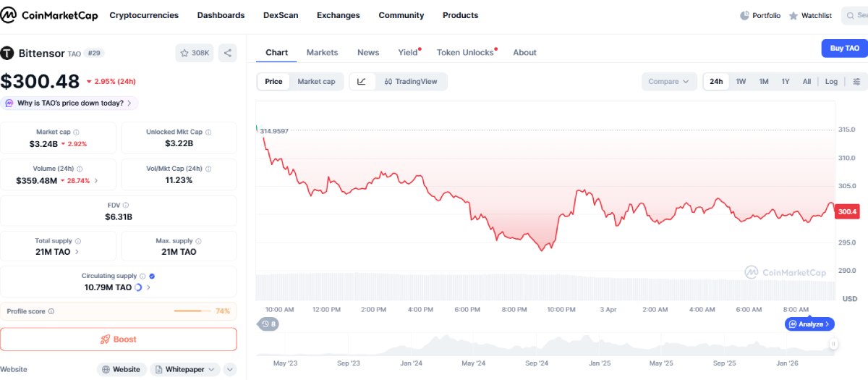Toggle Log scale on chart
Image resolution: width=868 pixels, height=380 pixels.
coord(831,82)
